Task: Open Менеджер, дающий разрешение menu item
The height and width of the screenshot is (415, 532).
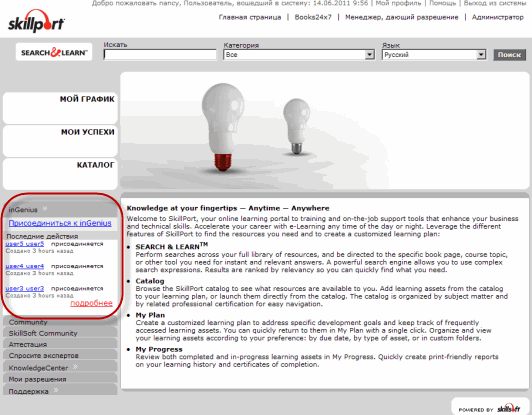Action: [x=401, y=17]
